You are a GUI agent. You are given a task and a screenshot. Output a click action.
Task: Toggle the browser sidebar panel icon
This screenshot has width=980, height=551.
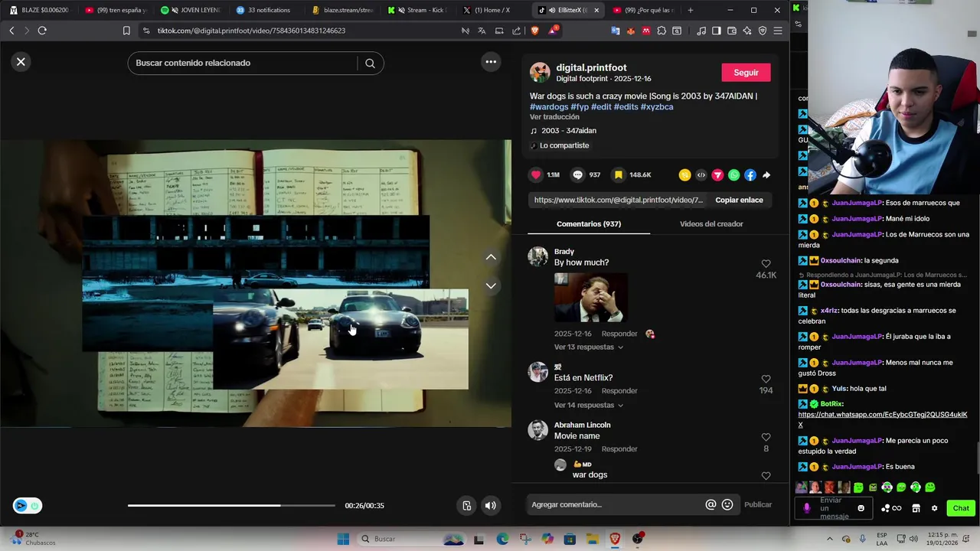[x=717, y=31]
